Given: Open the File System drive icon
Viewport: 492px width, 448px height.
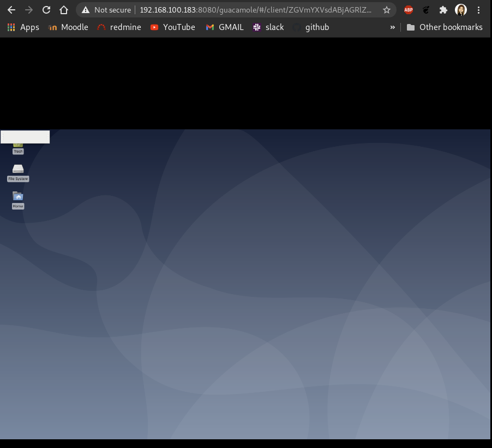Looking at the screenshot, I should click(18, 169).
